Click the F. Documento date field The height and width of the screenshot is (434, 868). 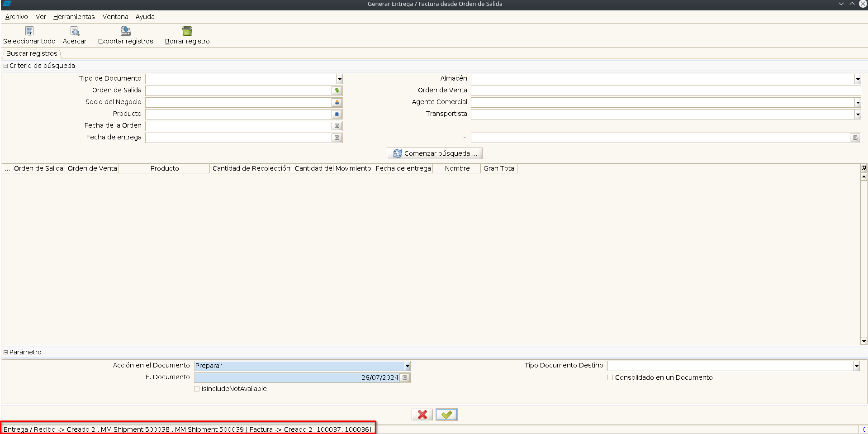tap(297, 377)
